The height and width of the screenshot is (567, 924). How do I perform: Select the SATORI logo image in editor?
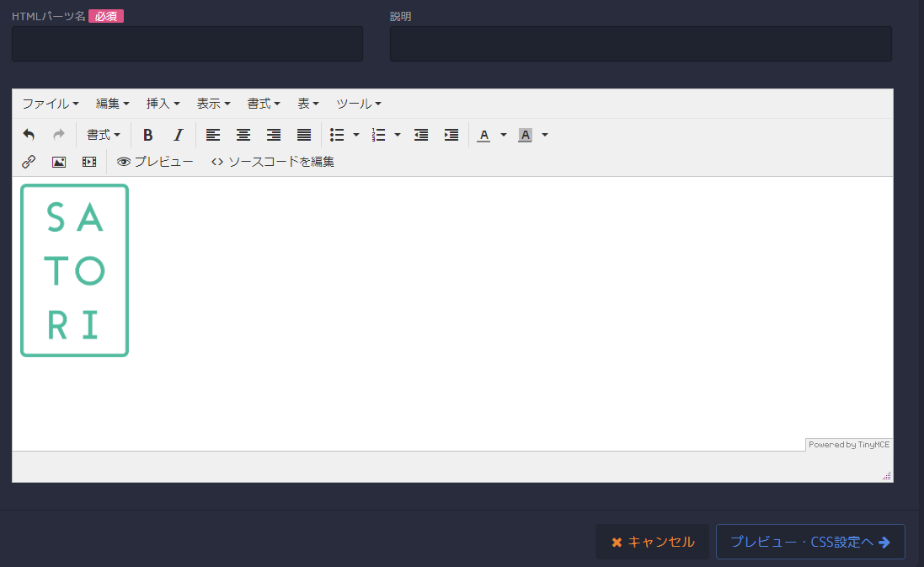74,270
